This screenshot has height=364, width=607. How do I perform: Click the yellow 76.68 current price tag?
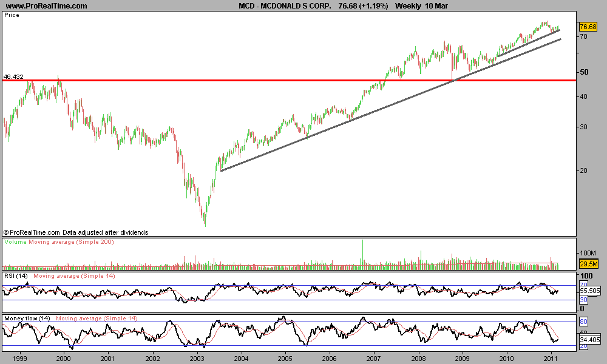point(588,27)
